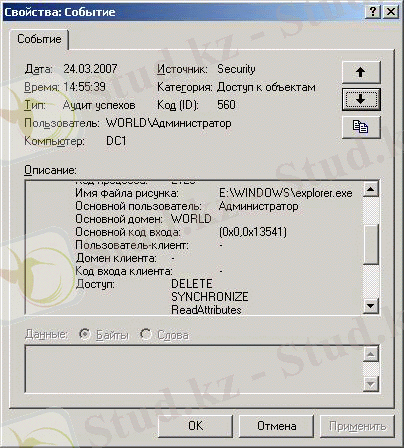404x448 pixels.
Task: Click the event ID value 560
Action: point(226,105)
